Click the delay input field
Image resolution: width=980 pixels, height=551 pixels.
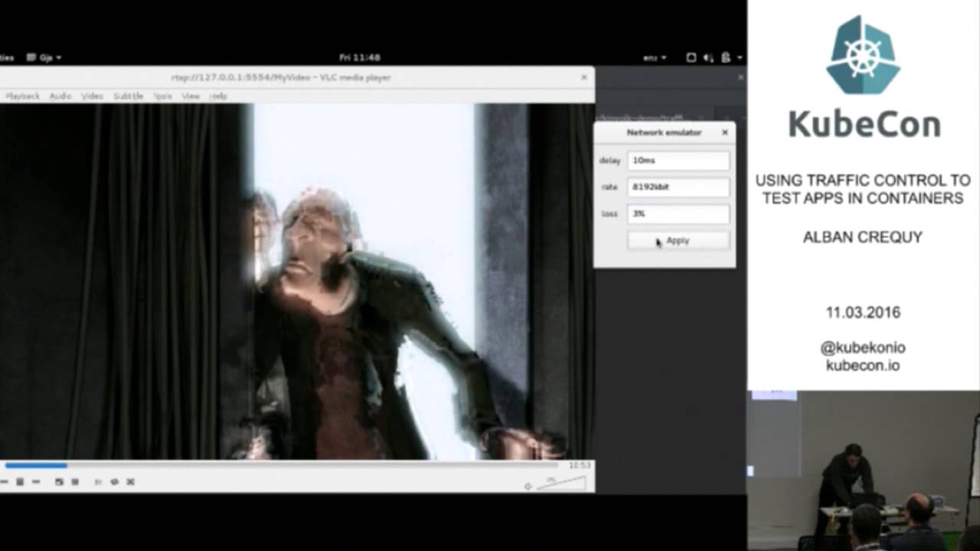coord(678,160)
